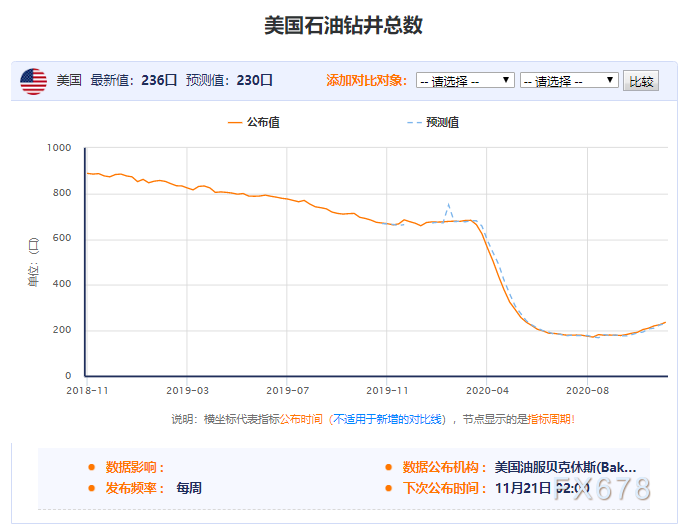Click the chart title 美国石油钻井总数

click(x=344, y=25)
